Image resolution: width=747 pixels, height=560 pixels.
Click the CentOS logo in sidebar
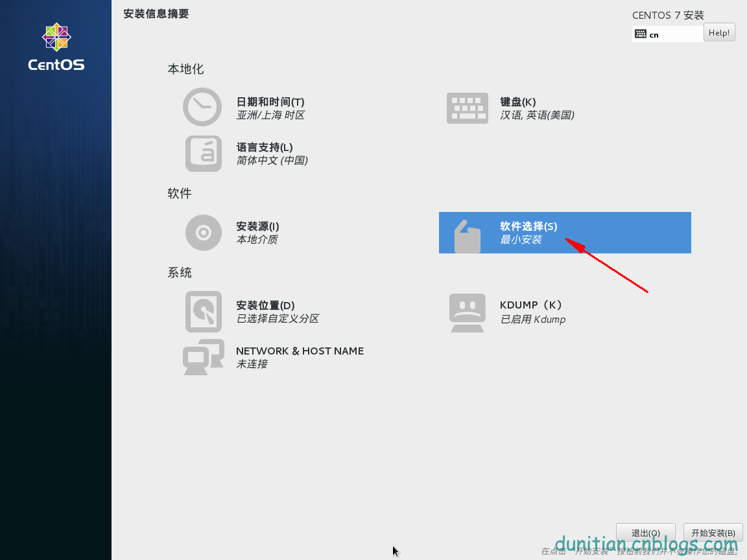pos(56,47)
